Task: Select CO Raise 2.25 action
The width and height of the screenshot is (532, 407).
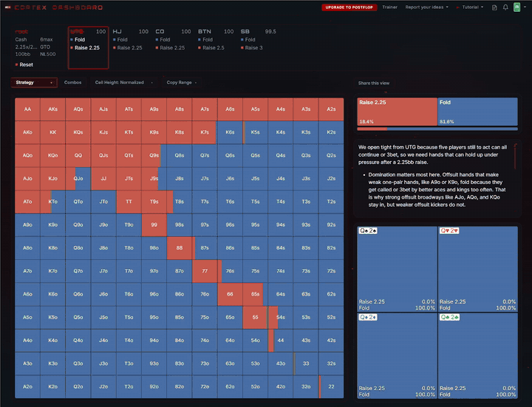Action: [171, 48]
